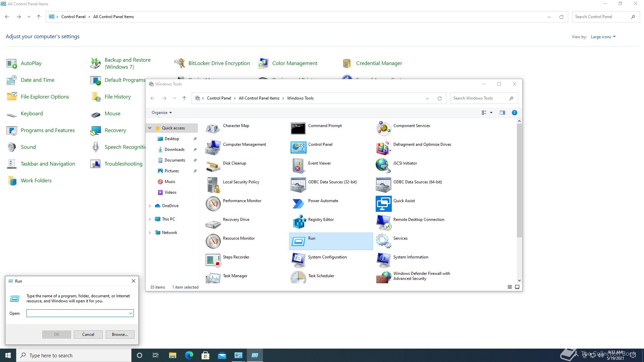Select Pictures in the navigation pane

coord(172,171)
